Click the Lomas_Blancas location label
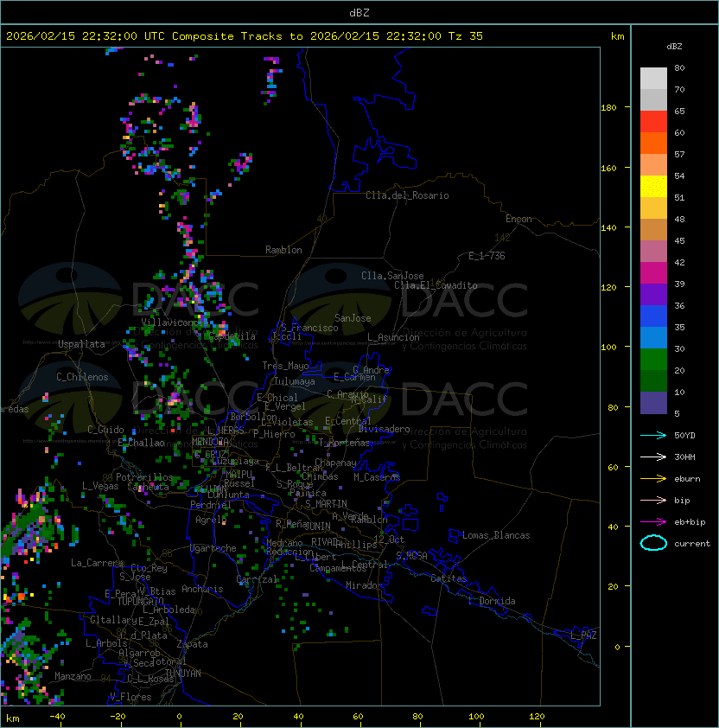 click(x=496, y=535)
